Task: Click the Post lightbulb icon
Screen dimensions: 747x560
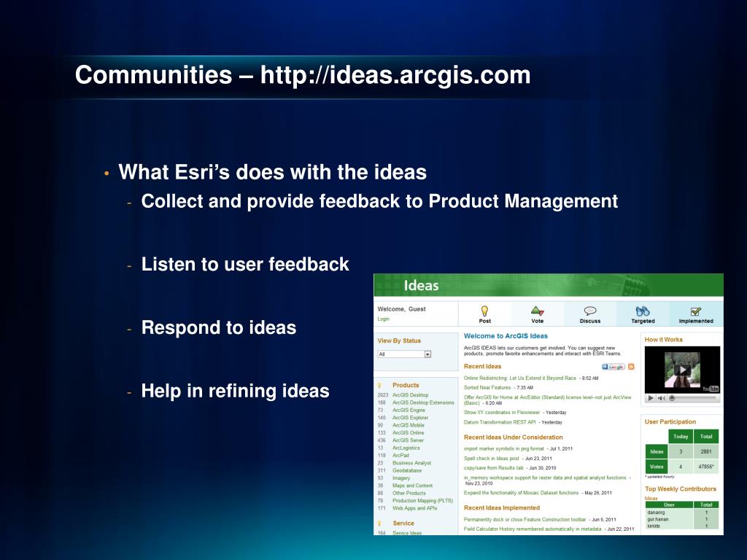Action: click(484, 311)
